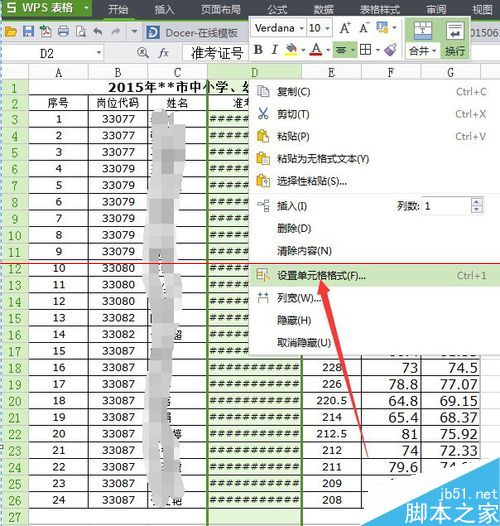Open the 合并 merge cells dropdown
Screen dimensions: 500x526
(x=422, y=51)
